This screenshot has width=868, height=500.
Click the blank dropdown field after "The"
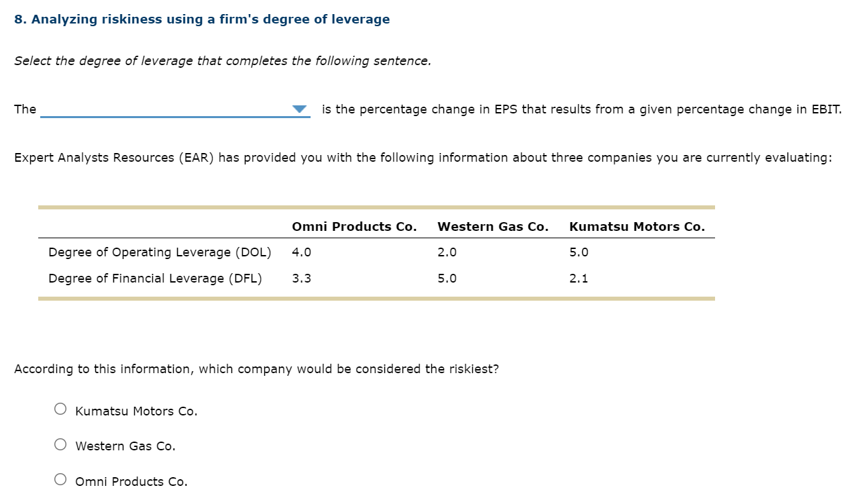[x=168, y=109]
